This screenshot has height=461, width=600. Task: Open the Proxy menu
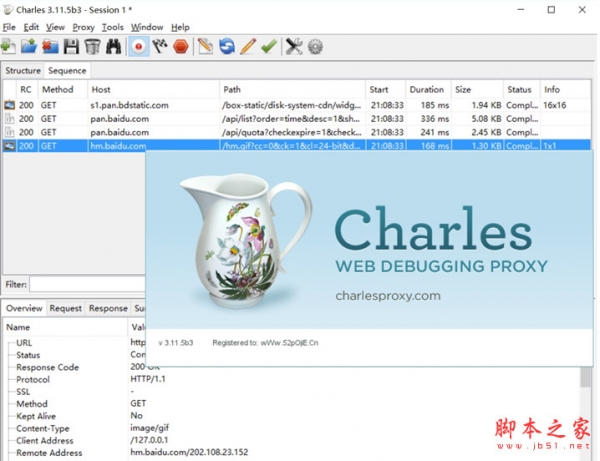coord(83,27)
